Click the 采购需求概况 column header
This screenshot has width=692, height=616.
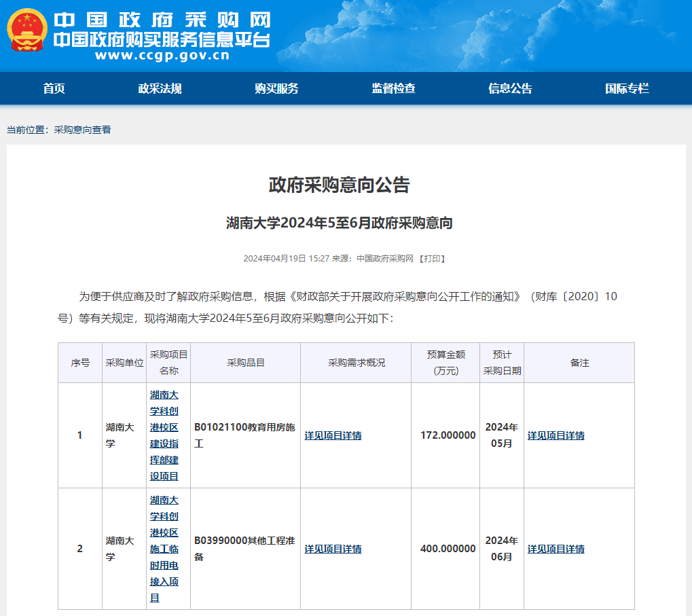pos(356,363)
